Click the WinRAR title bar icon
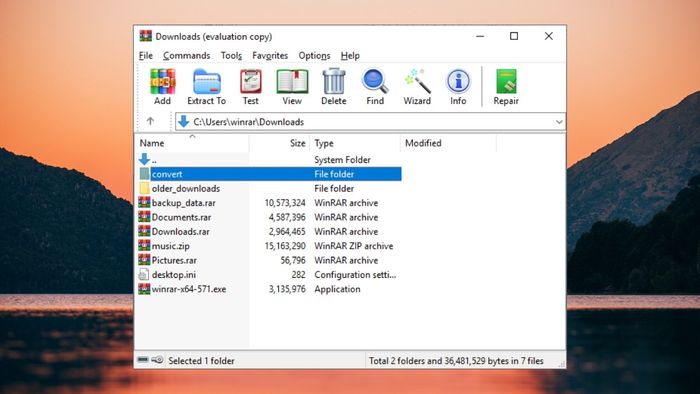Viewport: 700px width, 394px height. [146, 36]
